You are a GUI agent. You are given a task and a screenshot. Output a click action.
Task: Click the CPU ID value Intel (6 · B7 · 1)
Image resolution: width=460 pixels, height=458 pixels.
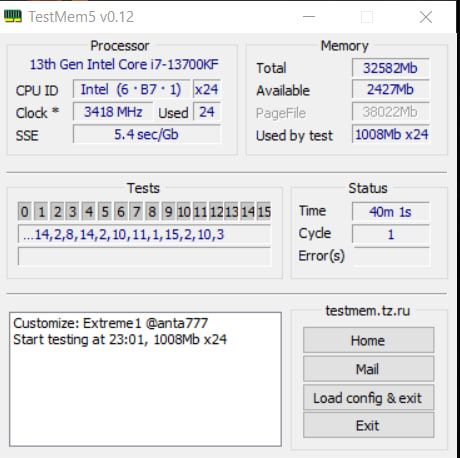click(132, 89)
